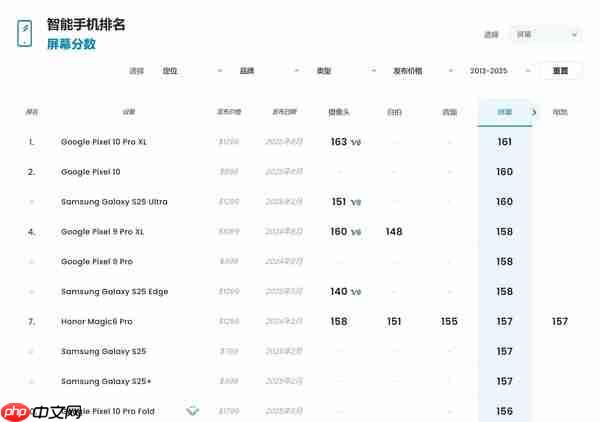Click rank number 1 in the ranking column
Viewport: 600px width, 422px height.
(x=31, y=142)
